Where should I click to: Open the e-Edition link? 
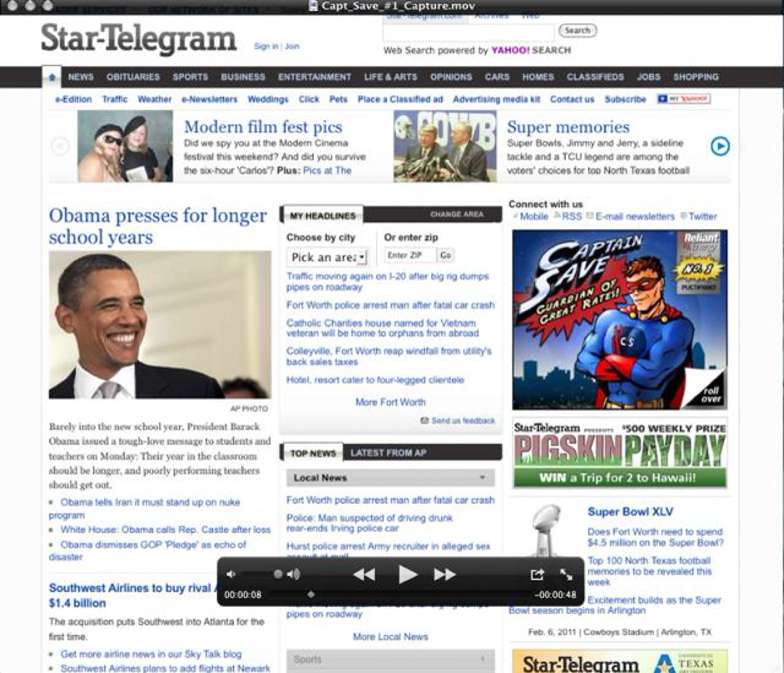tap(73, 99)
